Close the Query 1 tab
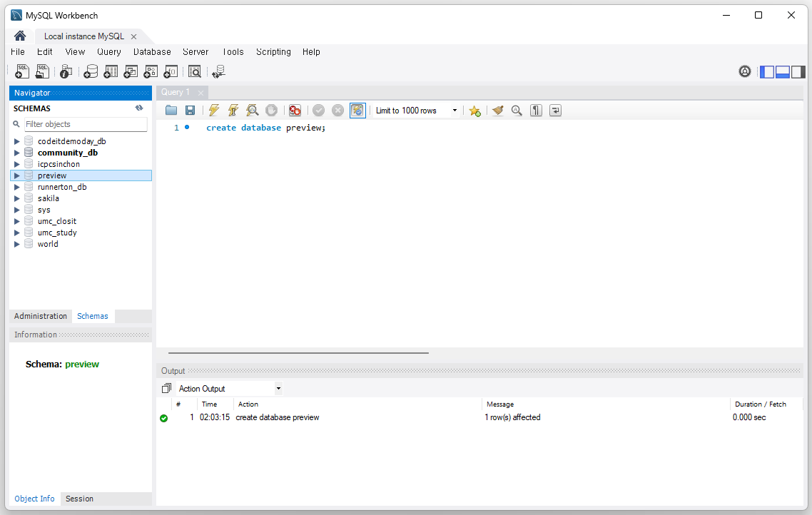 click(x=201, y=93)
